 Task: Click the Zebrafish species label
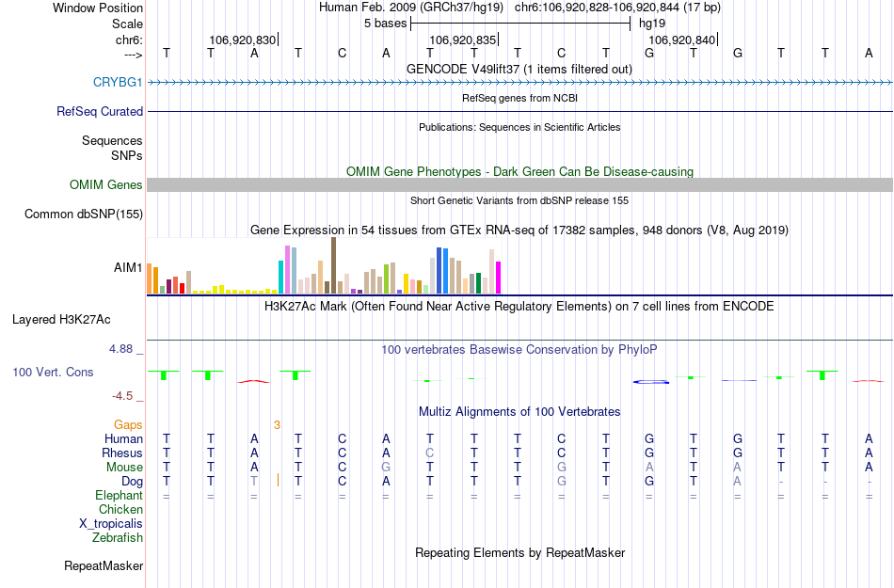[x=117, y=538]
